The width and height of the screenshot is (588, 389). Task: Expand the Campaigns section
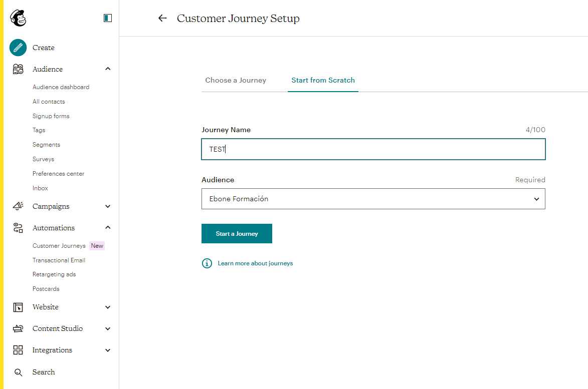click(x=107, y=206)
